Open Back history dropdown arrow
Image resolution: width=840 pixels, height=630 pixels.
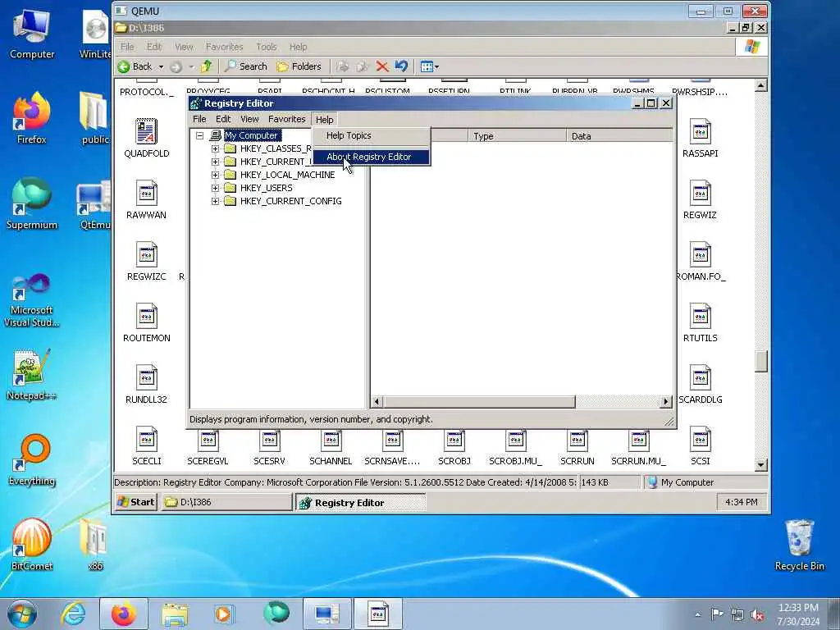pyautogui.click(x=161, y=67)
